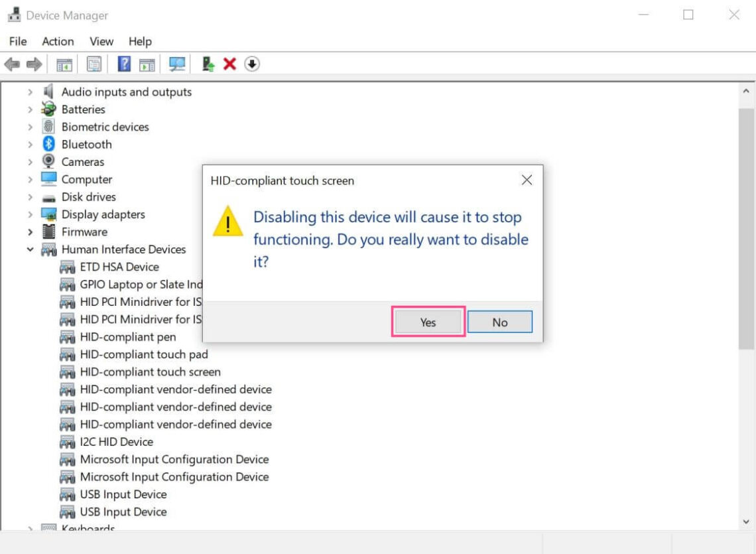This screenshot has height=554, width=756.
Task: Click No to cancel disabling the touch screen
Action: click(499, 322)
